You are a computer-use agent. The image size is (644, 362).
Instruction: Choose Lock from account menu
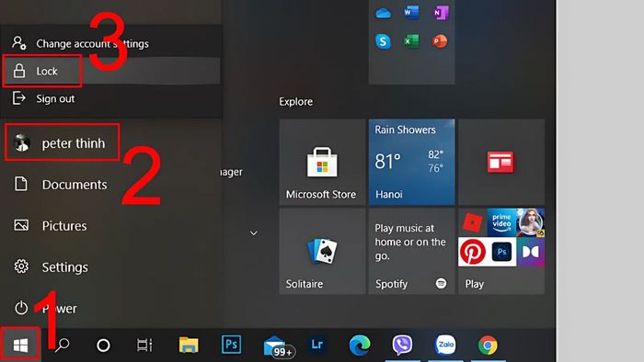coord(111,71)
